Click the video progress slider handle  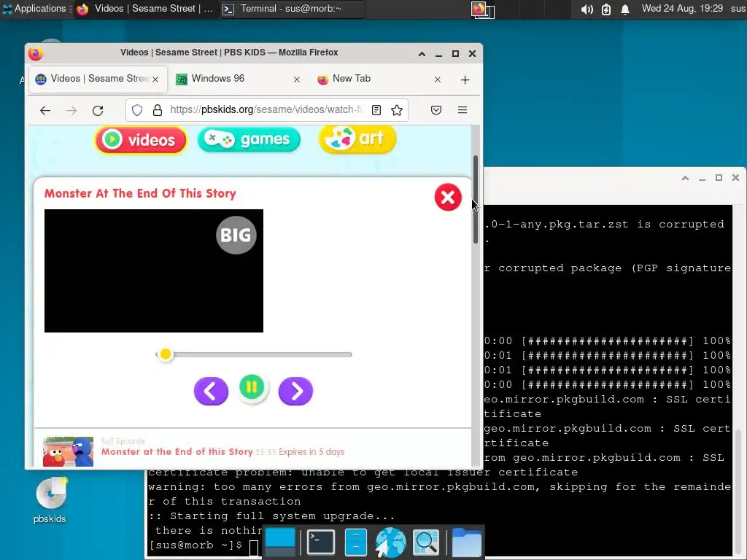click(x=166, y=354)
